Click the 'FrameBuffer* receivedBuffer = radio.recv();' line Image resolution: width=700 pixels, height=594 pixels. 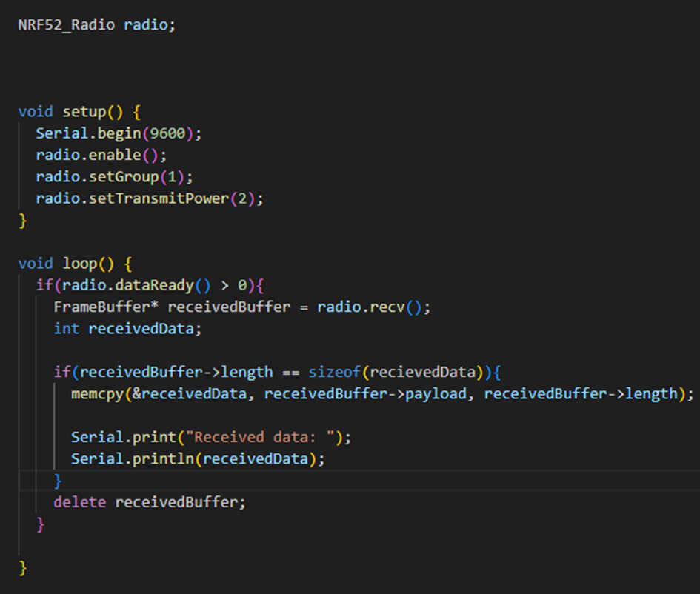(x=242, y=307)
